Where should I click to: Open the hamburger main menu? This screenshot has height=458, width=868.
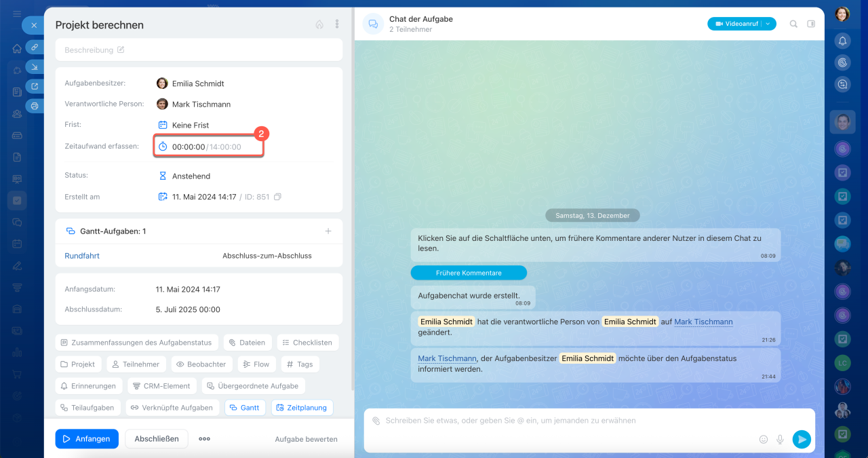click(x=17, y=14)
